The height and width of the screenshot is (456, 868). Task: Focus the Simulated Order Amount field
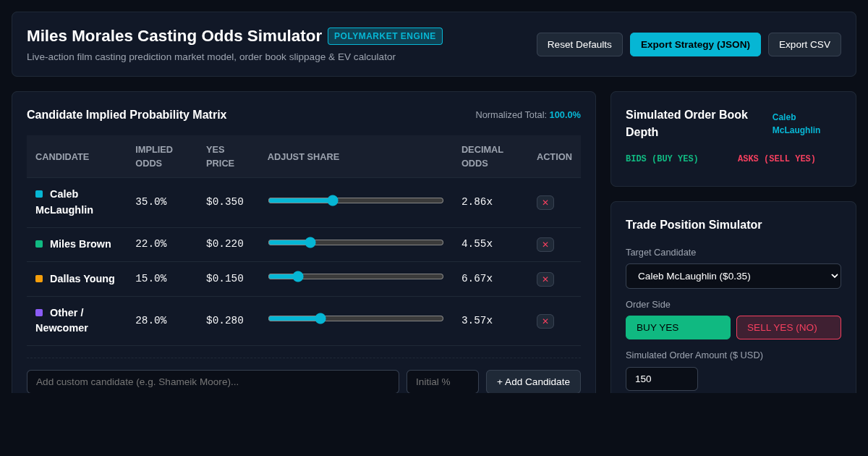pyautogui.click(x=662, y=379)
